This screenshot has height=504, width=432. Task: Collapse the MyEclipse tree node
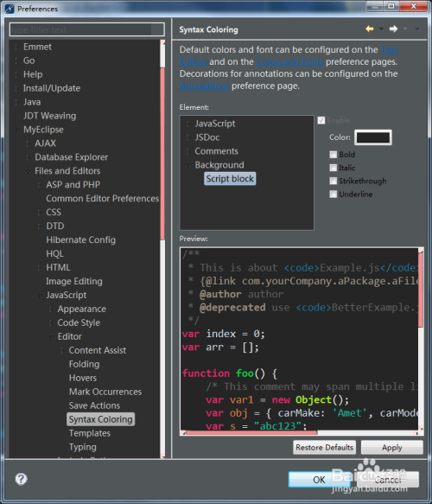17,130
